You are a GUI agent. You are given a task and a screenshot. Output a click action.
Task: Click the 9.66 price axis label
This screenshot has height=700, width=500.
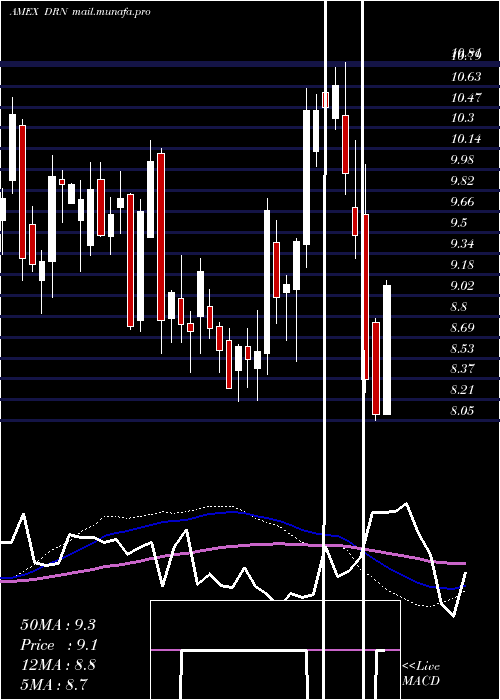[464, 202]
